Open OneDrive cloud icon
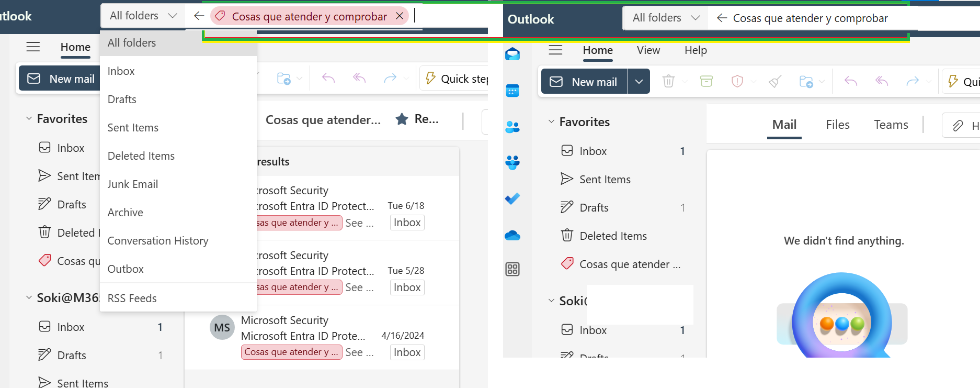This screenshot has width=980, height=388. coord(512,235)
